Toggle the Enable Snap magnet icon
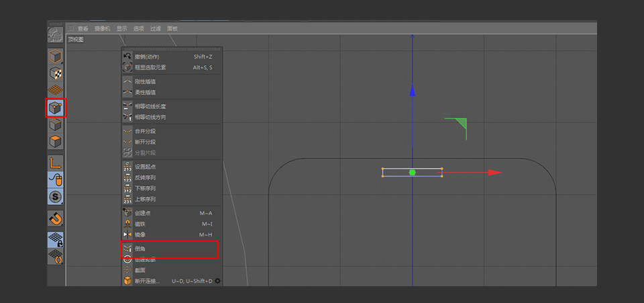The width and height of the screenshot is (644, 303). coord(56,218)
